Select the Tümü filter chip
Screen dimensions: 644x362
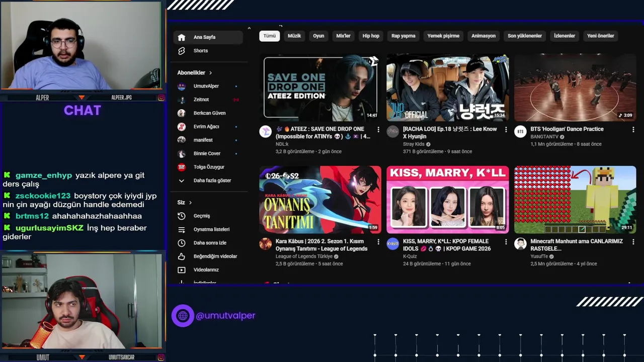click(270, 36)
